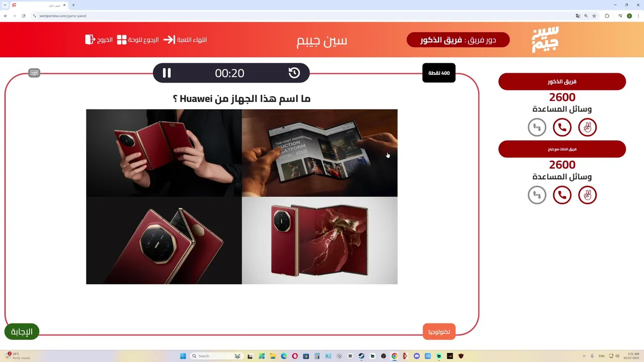Open Steam from the taskbar
644x362 pixels.
pyautogui.click(x=361, y=356)
